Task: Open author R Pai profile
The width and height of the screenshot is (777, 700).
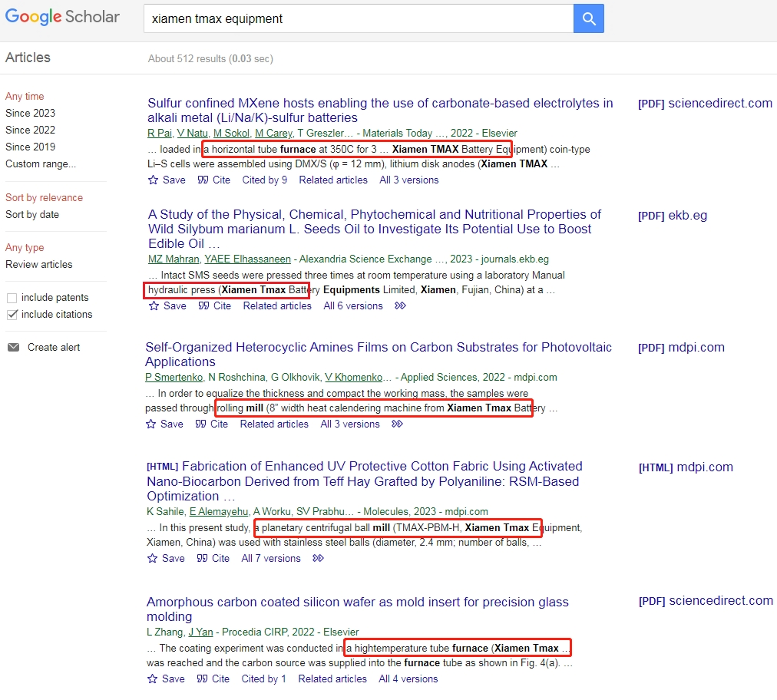Action: click(x=160, y=134)
